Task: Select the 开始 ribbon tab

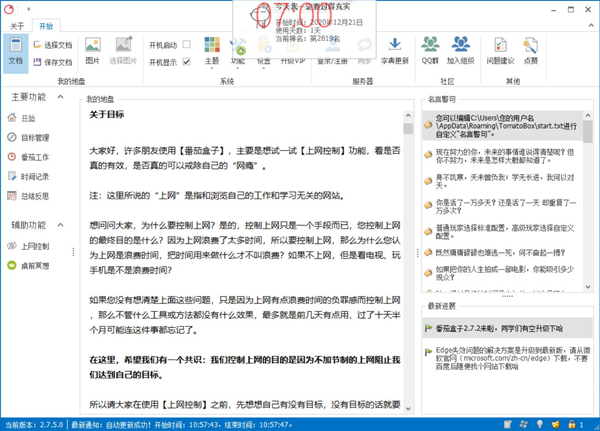Action: (46, 26)
